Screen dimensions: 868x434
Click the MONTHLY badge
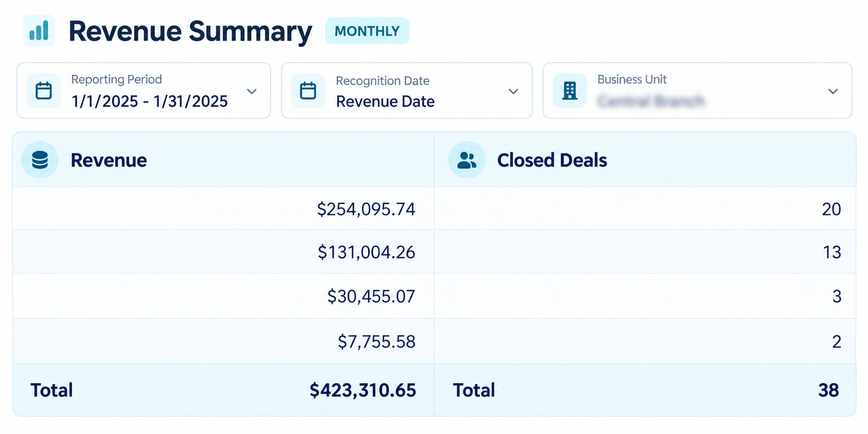pos(367,31)
